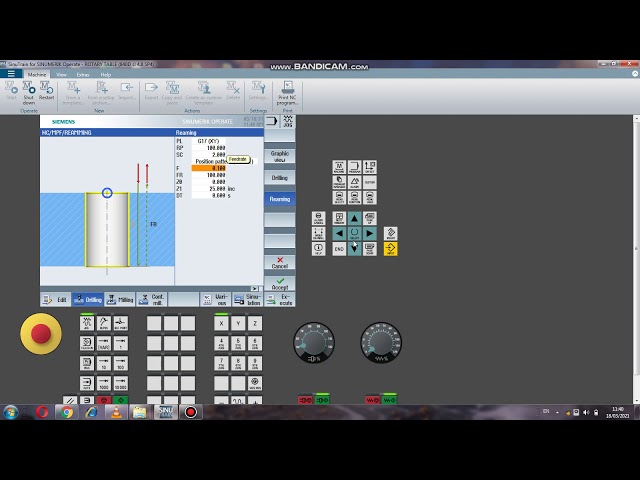Click the ALARM key with triangle icon
640x480 pixels.
pos(354,182)
